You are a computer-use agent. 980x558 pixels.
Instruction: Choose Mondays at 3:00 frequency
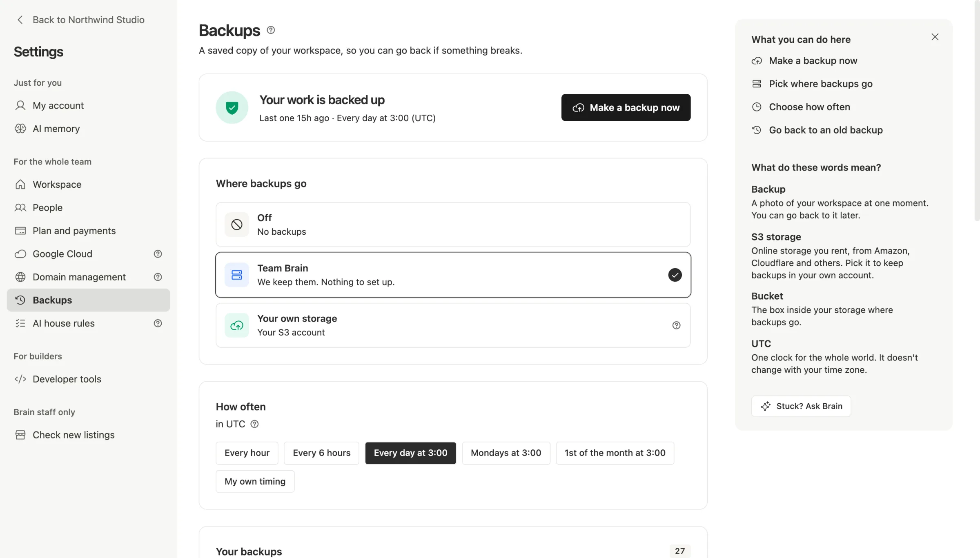506,453
